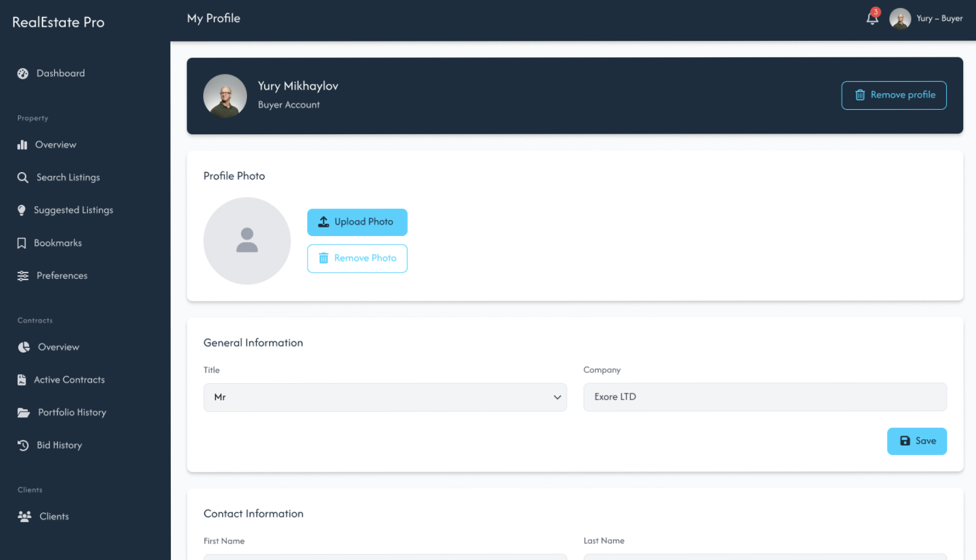Click the Clients group icon
Screen dimensions: 976x560
click(x=24, y=516)
